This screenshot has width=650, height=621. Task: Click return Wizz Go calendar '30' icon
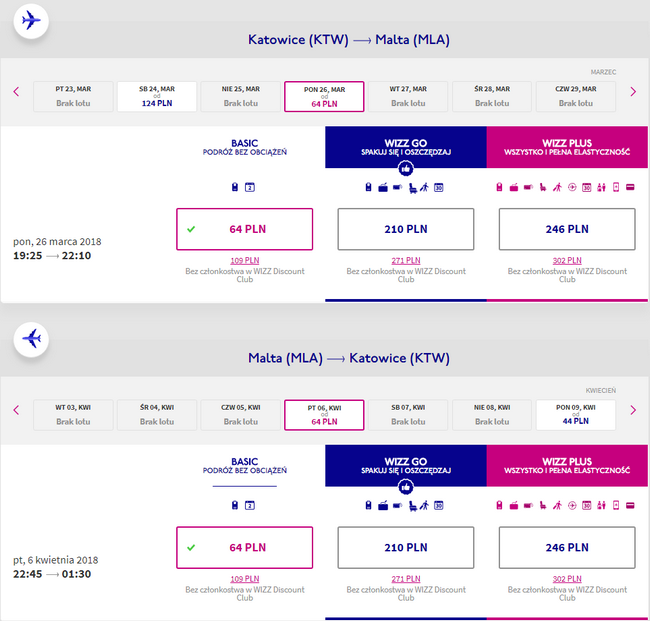tap(439, 506)
